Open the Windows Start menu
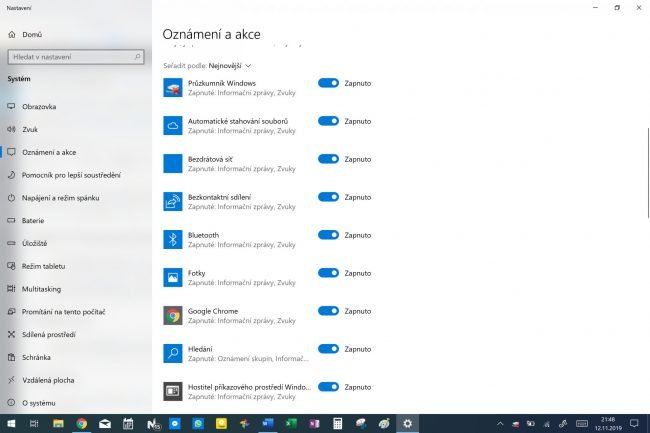 (x=11, y=423)
